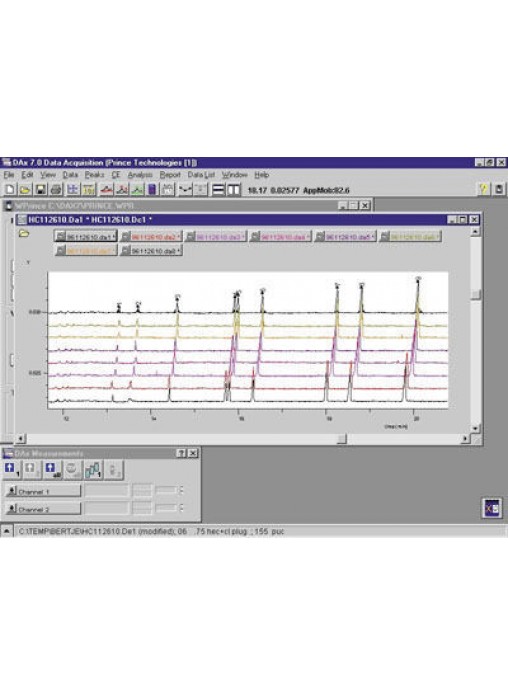Toggle the 96112610.da1 trace button

click(x=86, y=237)
